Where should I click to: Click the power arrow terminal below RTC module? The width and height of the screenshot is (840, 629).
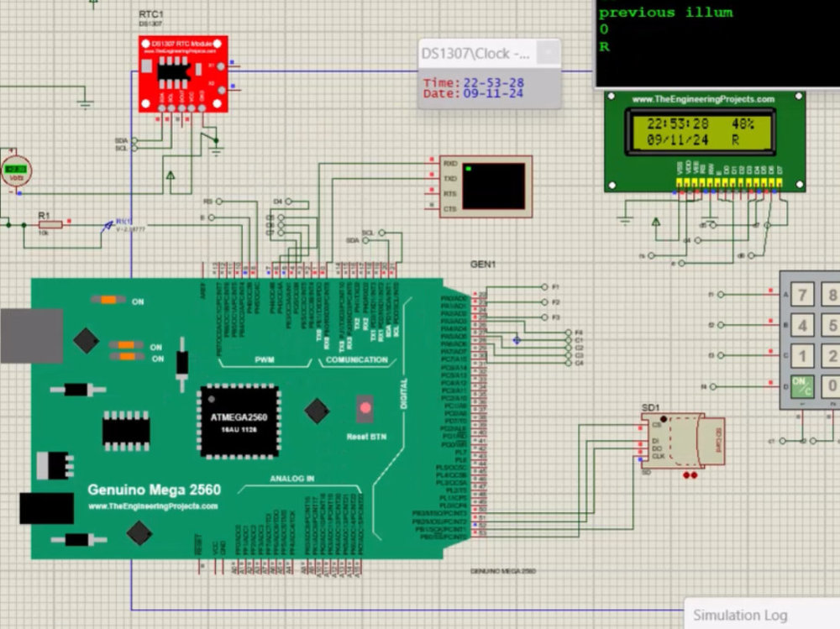point(171,176)
